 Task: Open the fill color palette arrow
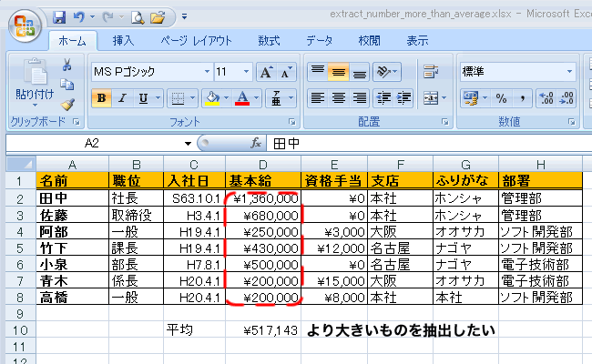click(226, 98)
